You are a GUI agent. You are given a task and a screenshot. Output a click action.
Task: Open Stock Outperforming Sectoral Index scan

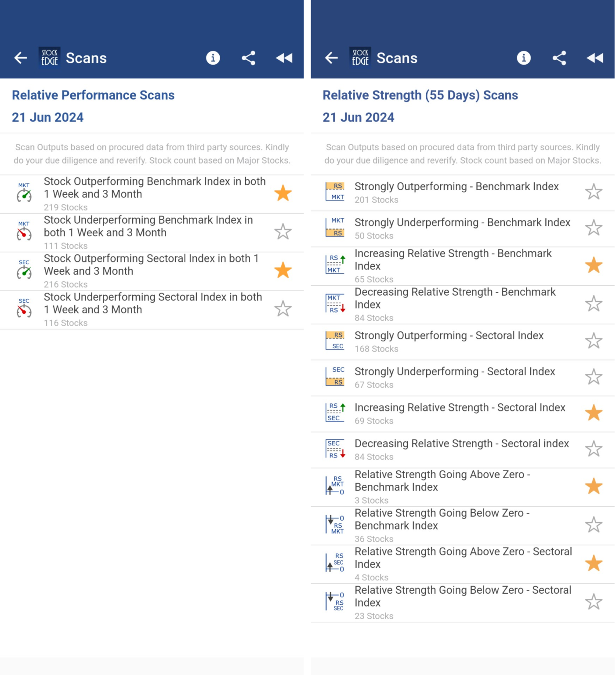pyautogui.click(x=152, y=265)
